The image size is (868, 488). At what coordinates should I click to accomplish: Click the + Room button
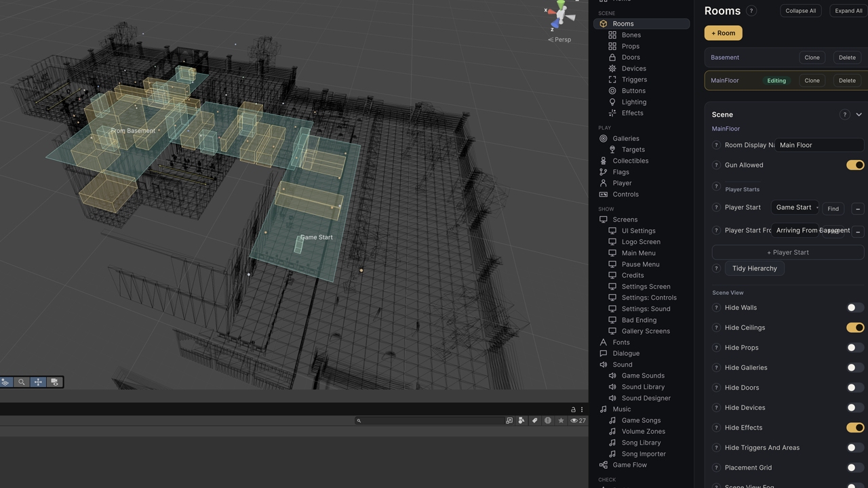[723, 33]
